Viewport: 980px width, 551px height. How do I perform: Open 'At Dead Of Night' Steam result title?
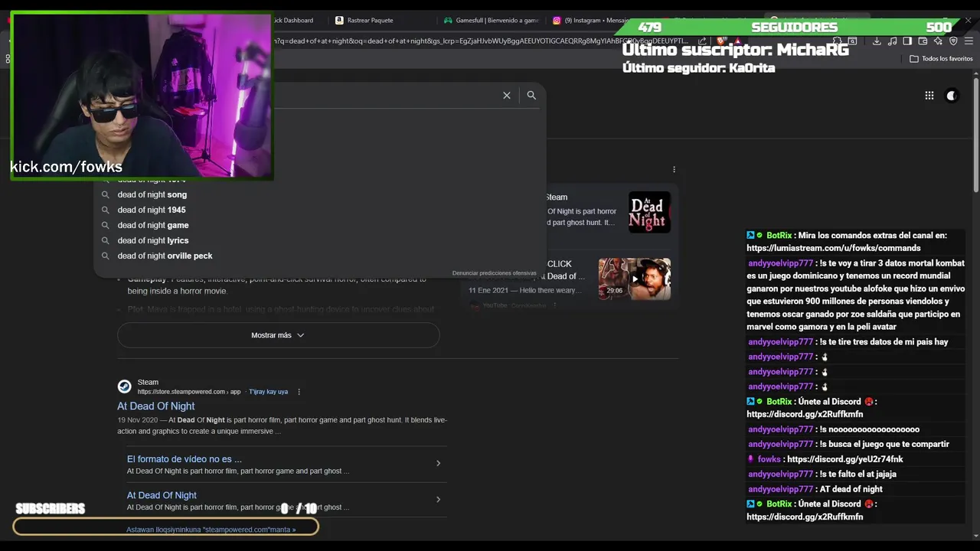156,406
